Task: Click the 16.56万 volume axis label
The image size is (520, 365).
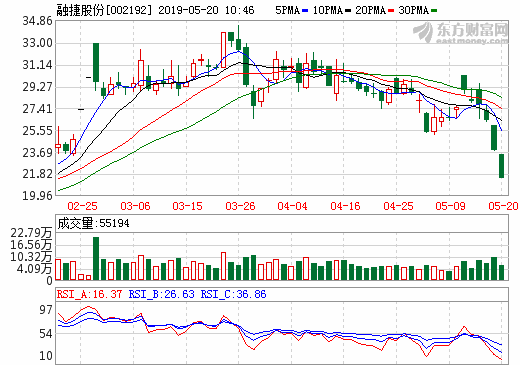Action: point(31,245)
